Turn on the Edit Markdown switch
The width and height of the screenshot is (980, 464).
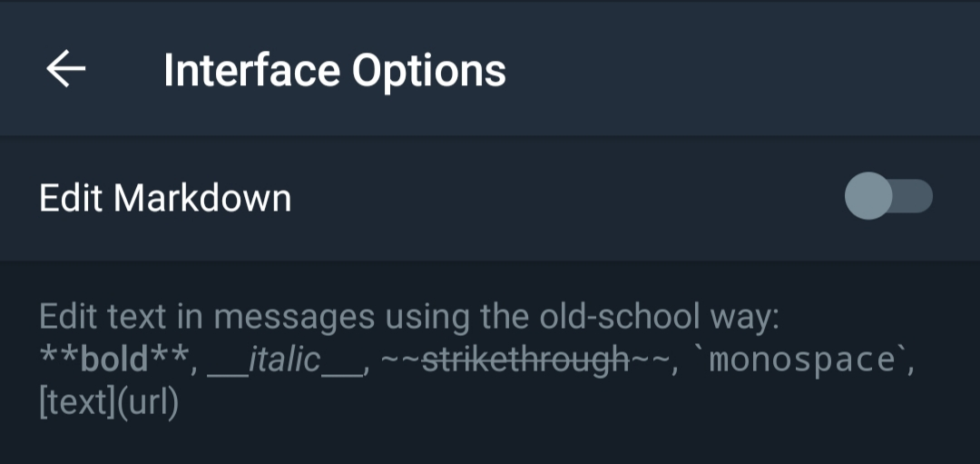(x=887, y=196)
